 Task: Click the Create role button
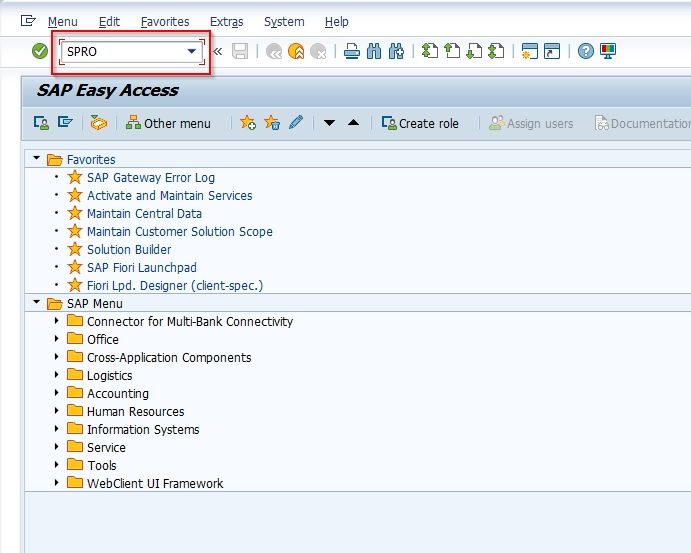tap(420, 123)
